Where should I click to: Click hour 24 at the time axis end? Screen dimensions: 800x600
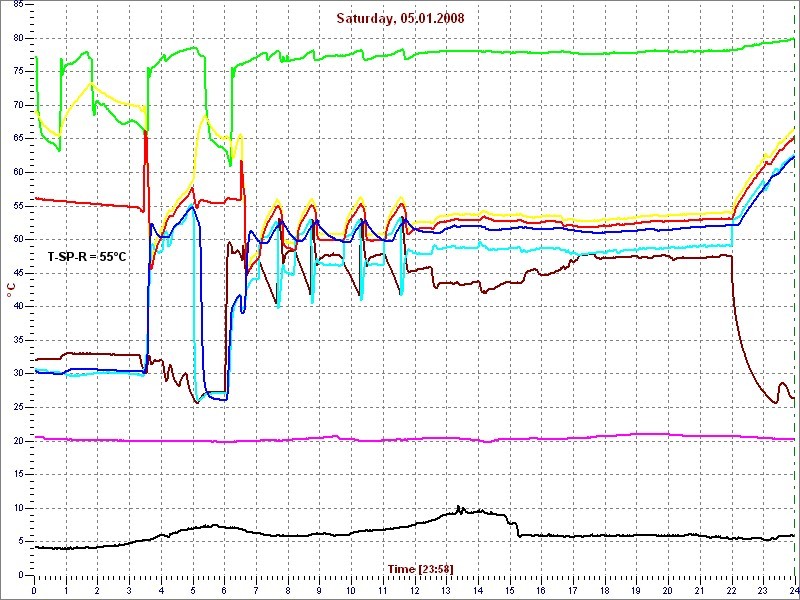pos(792,589)
